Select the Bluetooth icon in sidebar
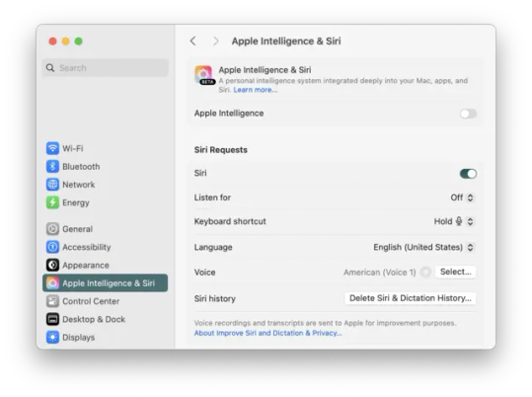 click(52, 167)
